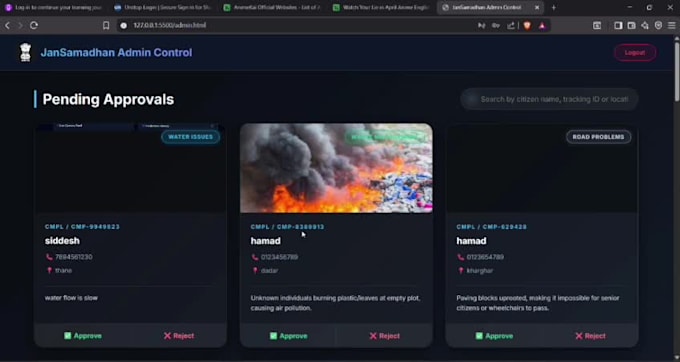The height and width of the screenshot is (362, 680).
Task: Open the Brave Rewards triangle icon
Action: pos(542,26)
